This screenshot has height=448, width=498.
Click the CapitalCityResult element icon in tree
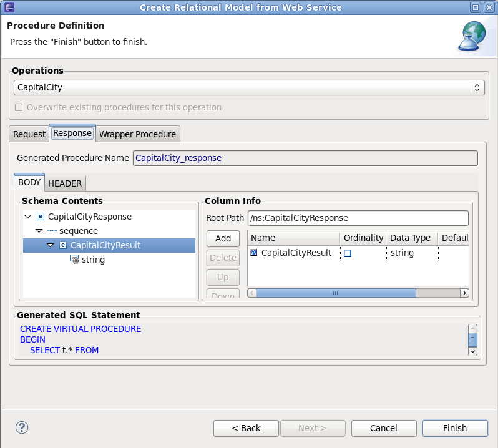[63, 245]
